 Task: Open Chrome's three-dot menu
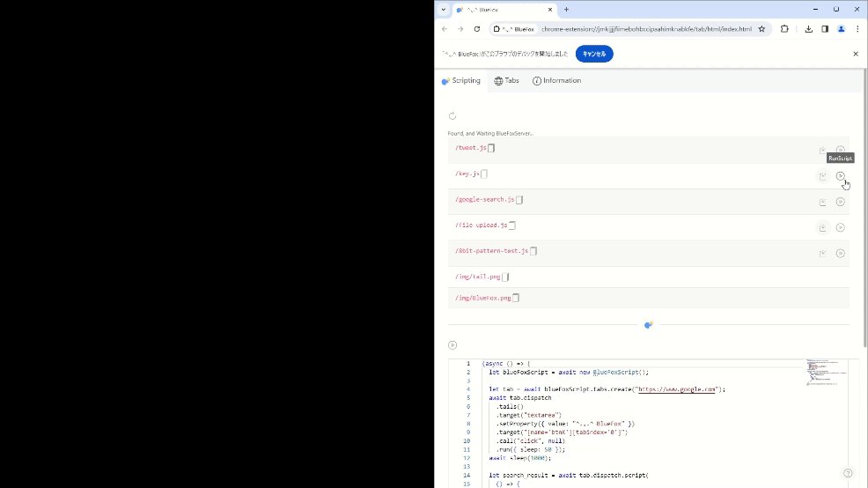pyautogui.click(x=857, y=29)
